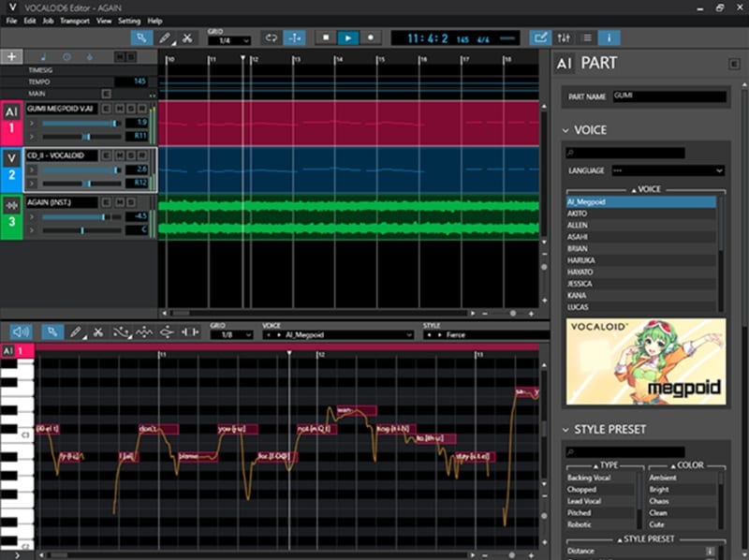Select the pitch line editing tool
Screen dimensions: 749x560
click(122, 332)
